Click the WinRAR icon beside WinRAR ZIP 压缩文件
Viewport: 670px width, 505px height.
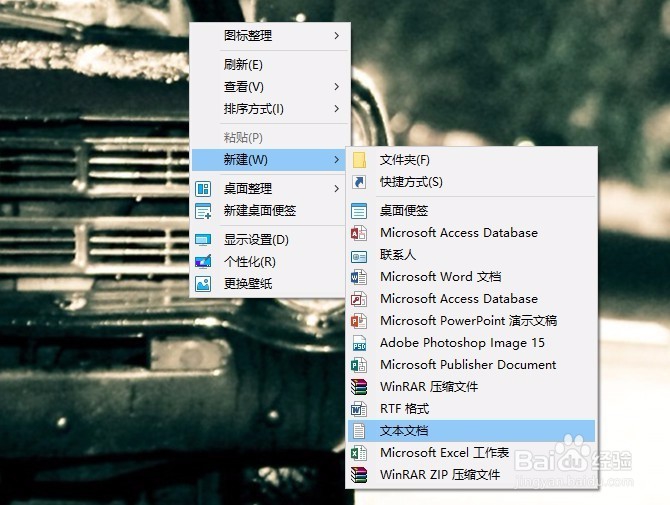[x=359, y=475]
